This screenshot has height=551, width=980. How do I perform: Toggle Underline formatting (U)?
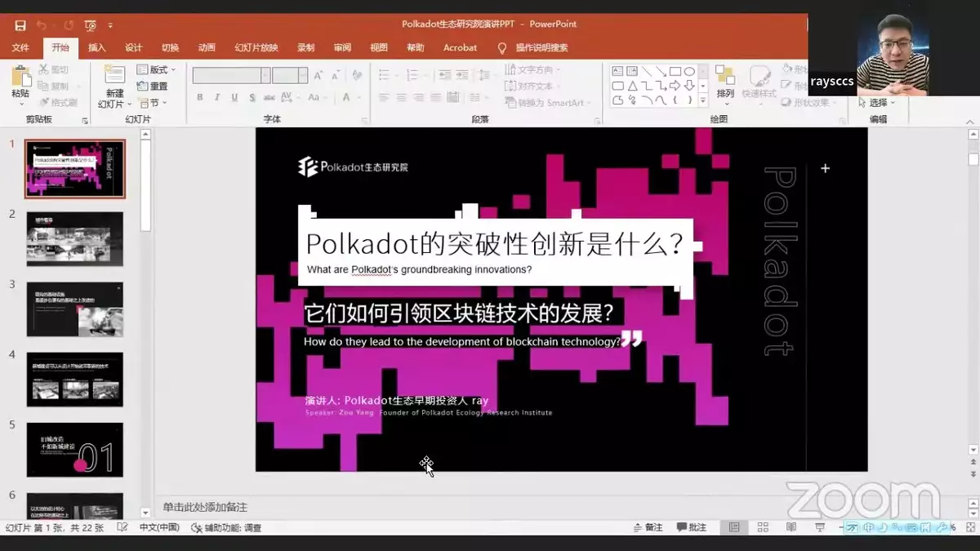[x=234, y=97]
